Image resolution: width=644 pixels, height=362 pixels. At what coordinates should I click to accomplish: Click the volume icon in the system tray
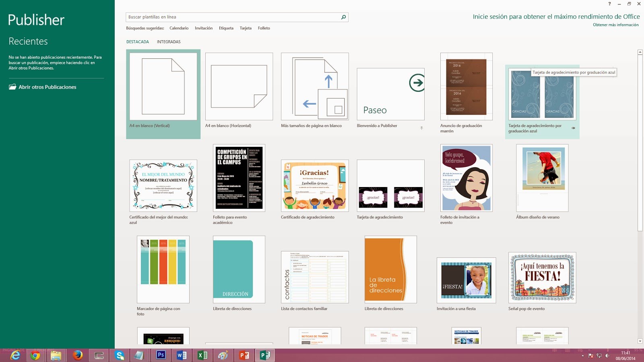pos(607,355)
